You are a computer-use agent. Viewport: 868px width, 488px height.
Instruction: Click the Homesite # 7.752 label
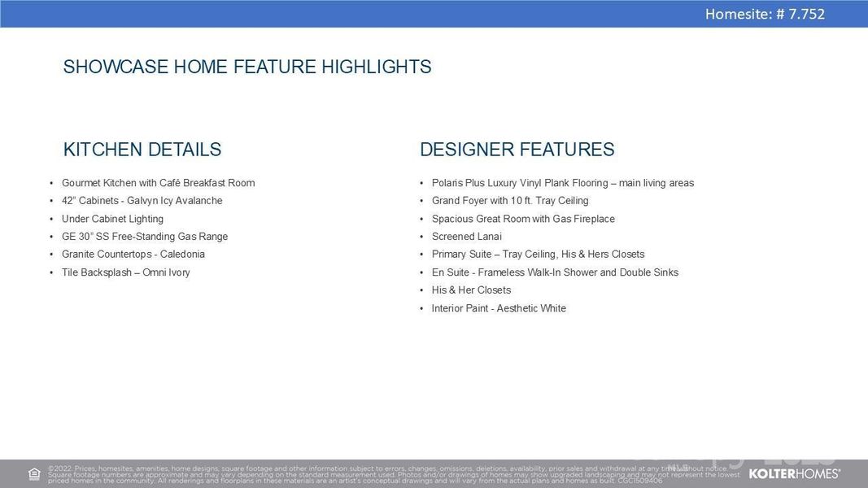[764, 14]
